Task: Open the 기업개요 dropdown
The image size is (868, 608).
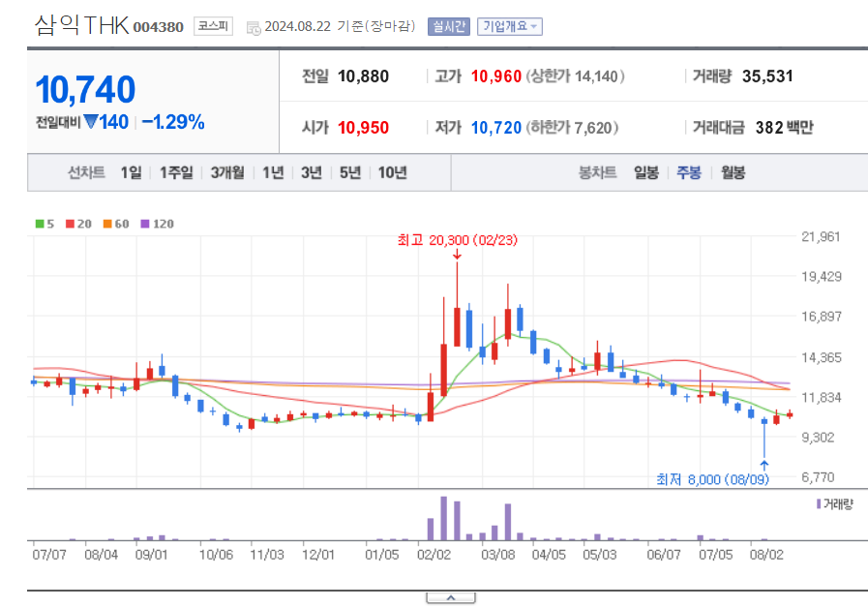Action: (x=508, y=26)
